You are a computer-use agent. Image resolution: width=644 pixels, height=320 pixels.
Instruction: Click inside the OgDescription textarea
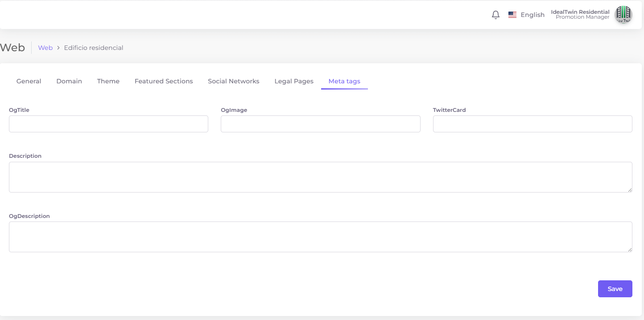click(320, 237)
